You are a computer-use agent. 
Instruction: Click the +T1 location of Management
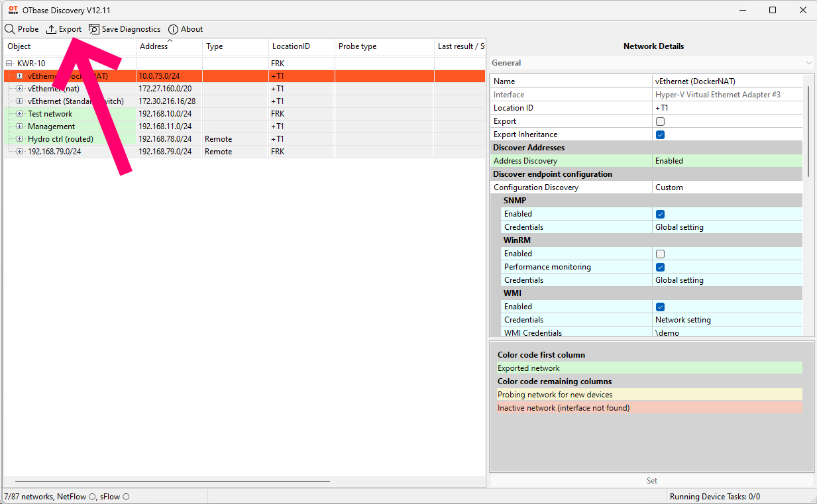click(x=278, y=126)
